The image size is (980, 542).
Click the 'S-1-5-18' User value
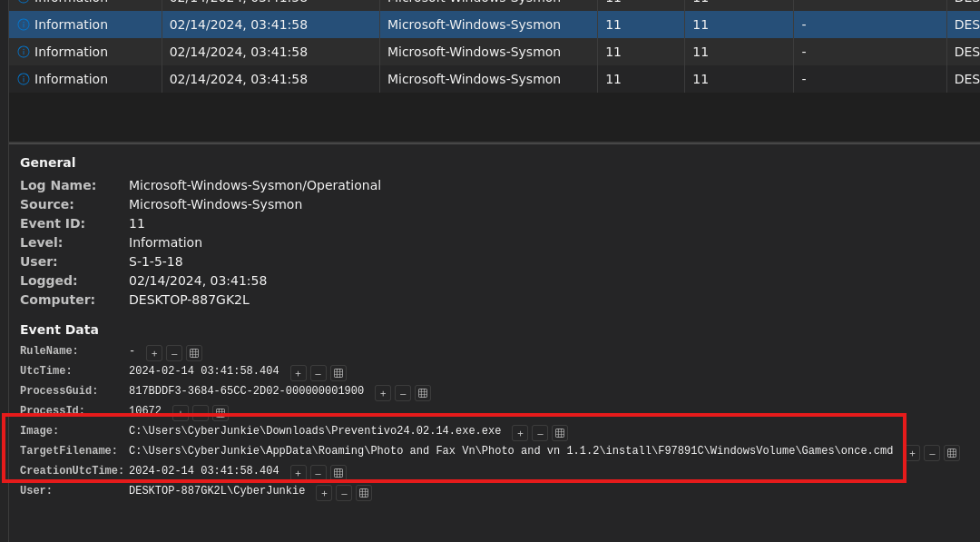[156, 261]
